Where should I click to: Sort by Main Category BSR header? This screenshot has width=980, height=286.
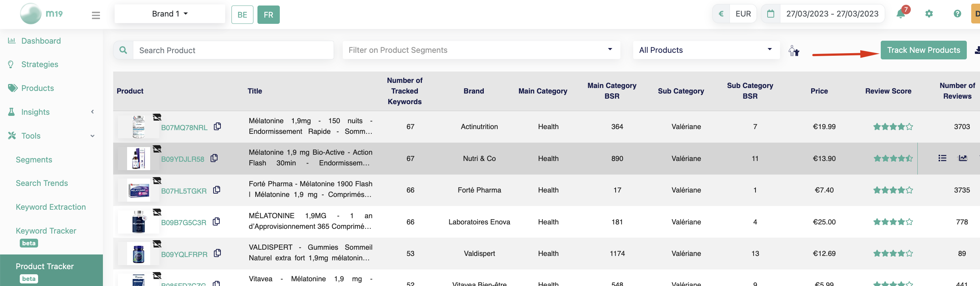612,91
